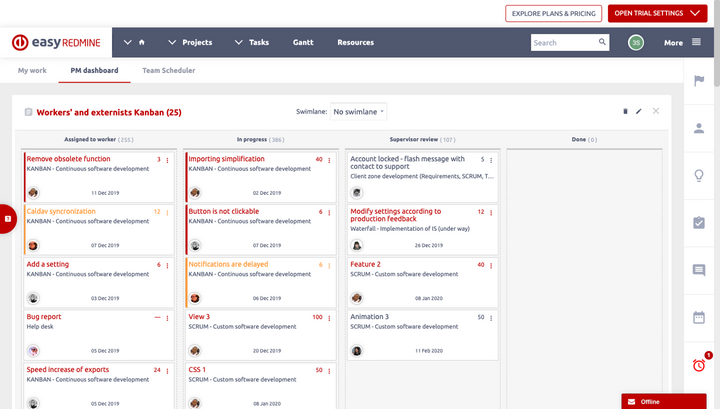This screenshot has height=409, width=720.
Task: Expand the Tasks menu dropdown
Action: coord(251,43)
